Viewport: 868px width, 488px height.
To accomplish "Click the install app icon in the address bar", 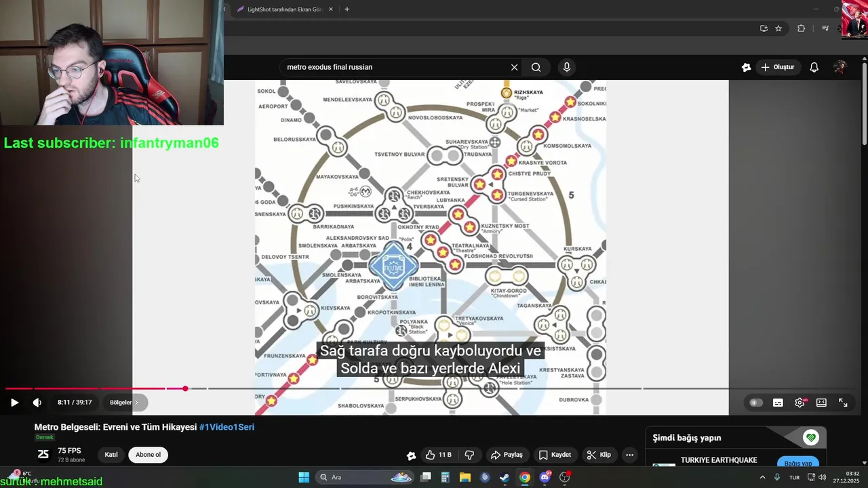I will point(764,28).
